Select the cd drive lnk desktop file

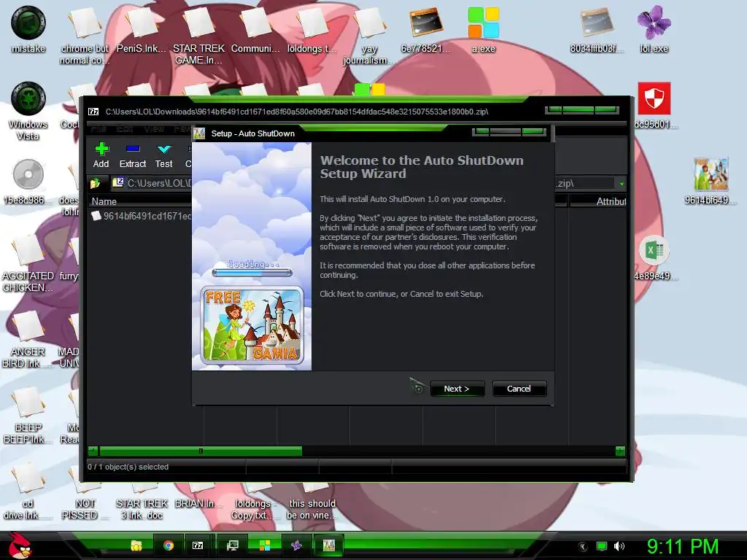coord(28,491)
